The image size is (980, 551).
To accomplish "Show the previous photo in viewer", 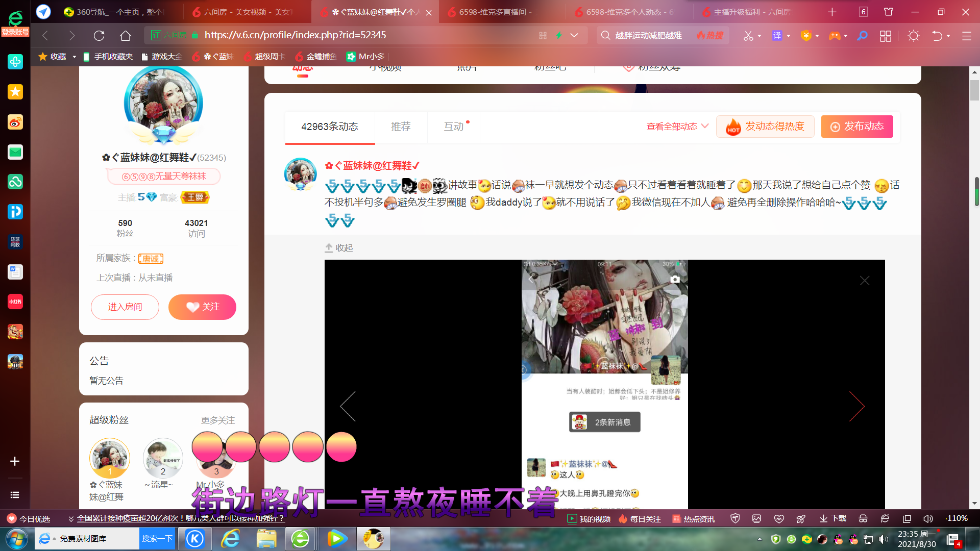I will [x=348, y=406].
